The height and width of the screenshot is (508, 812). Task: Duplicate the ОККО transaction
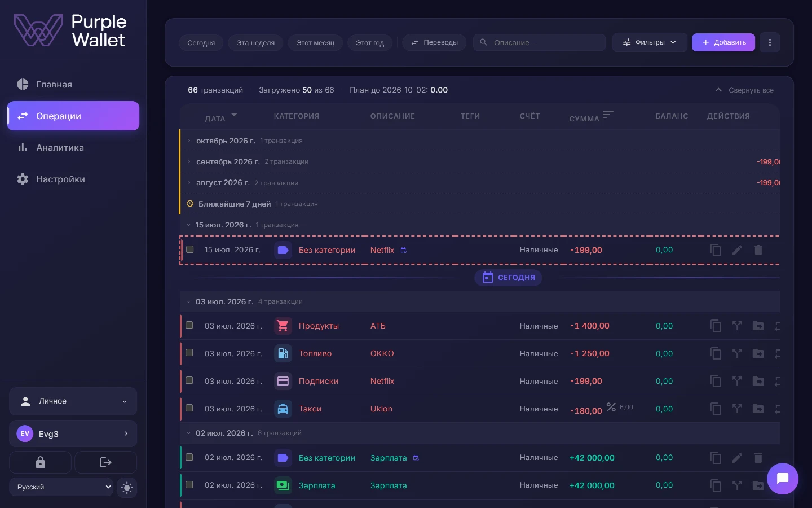716,353
